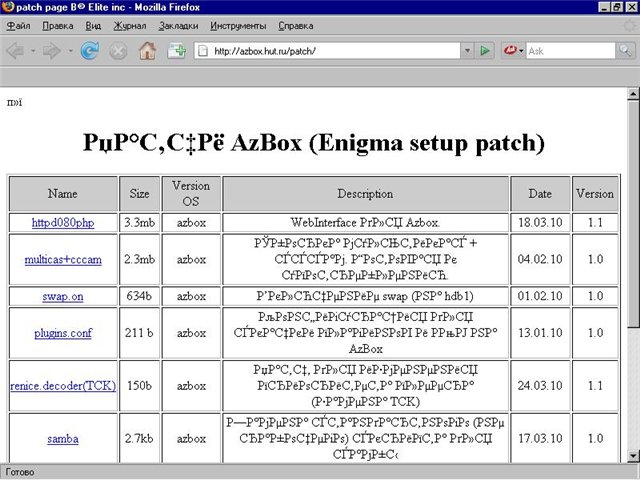Expand the address bar URL history dropdown
Viewport: 640px width, 480px height.
[467, 51]
